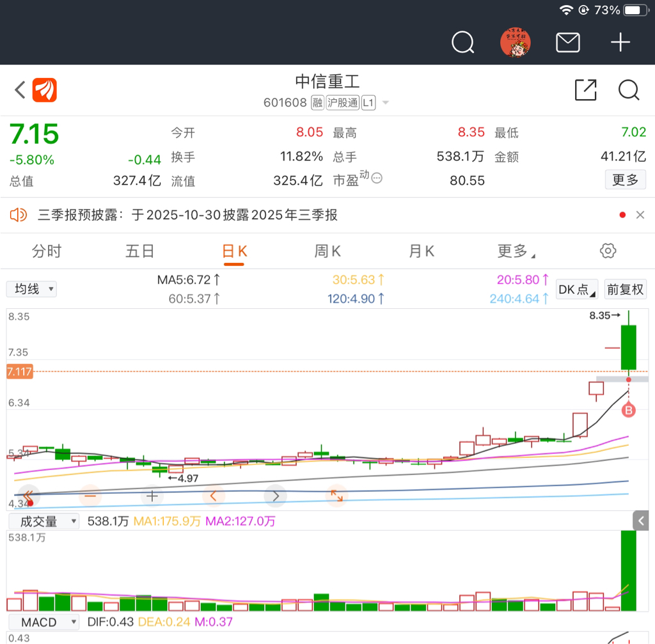Tap the MA1:175.9万 volume label
Viewport: 655px width, 644px height.
167,521
